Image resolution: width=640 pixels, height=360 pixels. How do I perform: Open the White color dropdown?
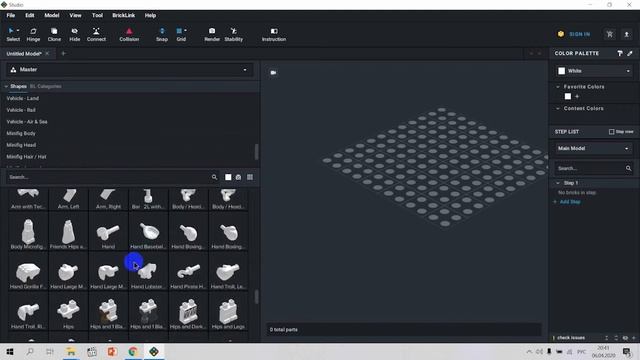593,71
